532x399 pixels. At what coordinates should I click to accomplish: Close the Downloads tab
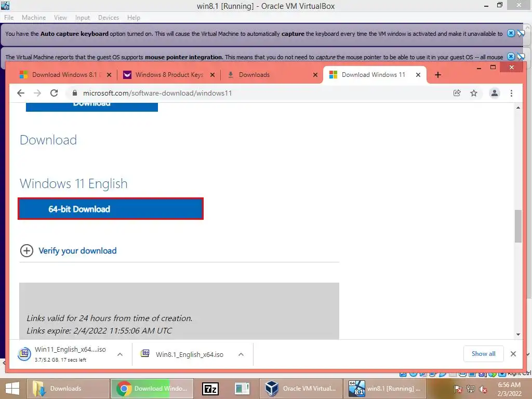(x=315, y=75)
